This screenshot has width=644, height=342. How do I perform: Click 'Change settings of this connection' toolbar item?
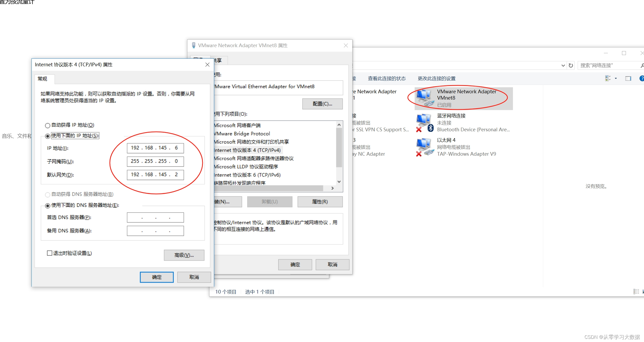pos(436,79)
